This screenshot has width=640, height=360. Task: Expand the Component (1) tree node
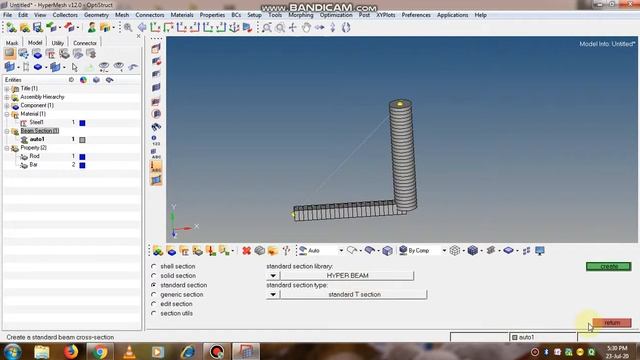7,106
